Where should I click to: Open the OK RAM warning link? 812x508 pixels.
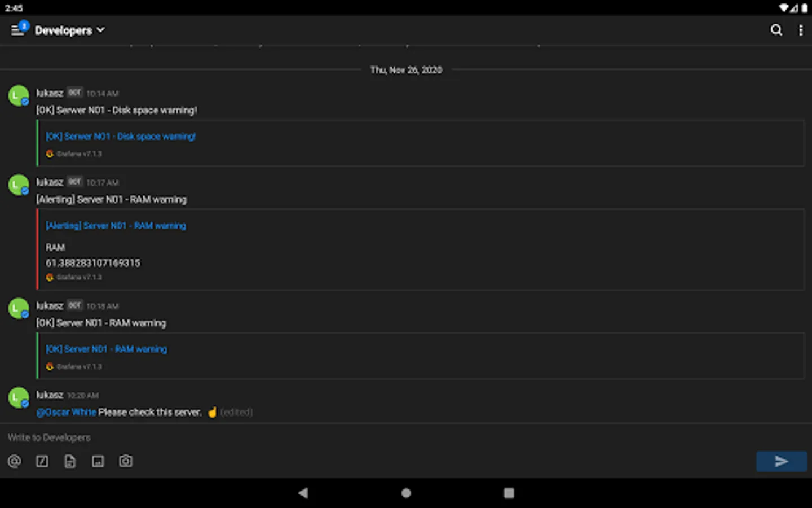coord(106,349)
